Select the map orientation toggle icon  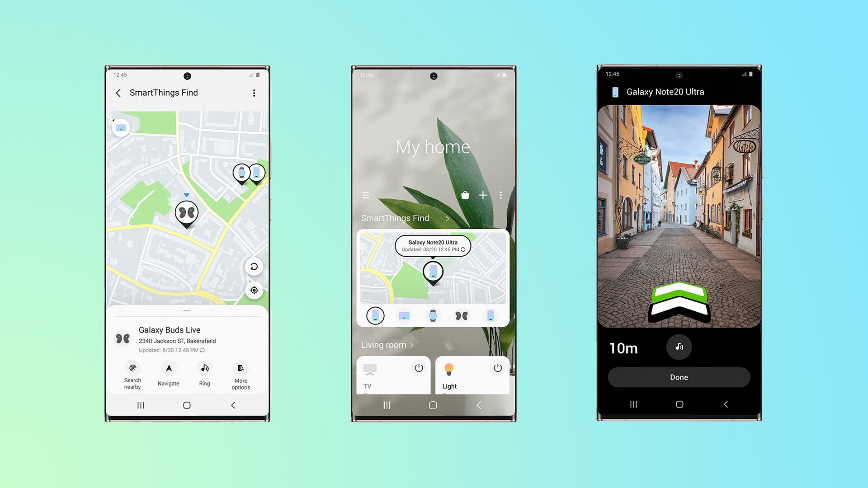[x=253, y=266]
